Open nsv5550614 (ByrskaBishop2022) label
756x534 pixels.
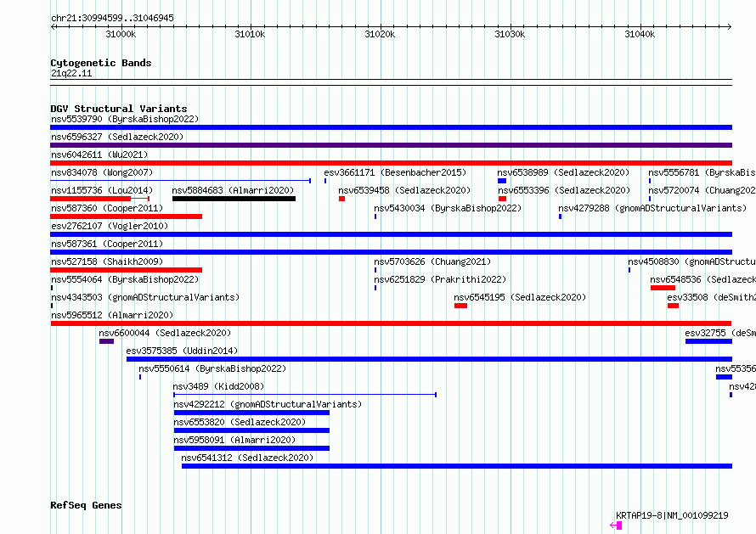click(x=212, y=368)
